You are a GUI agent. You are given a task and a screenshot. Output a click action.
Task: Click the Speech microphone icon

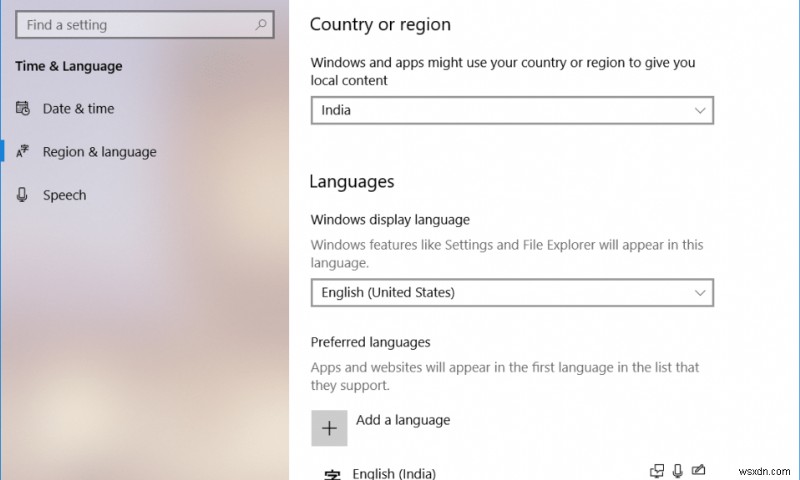pos(22,195)
